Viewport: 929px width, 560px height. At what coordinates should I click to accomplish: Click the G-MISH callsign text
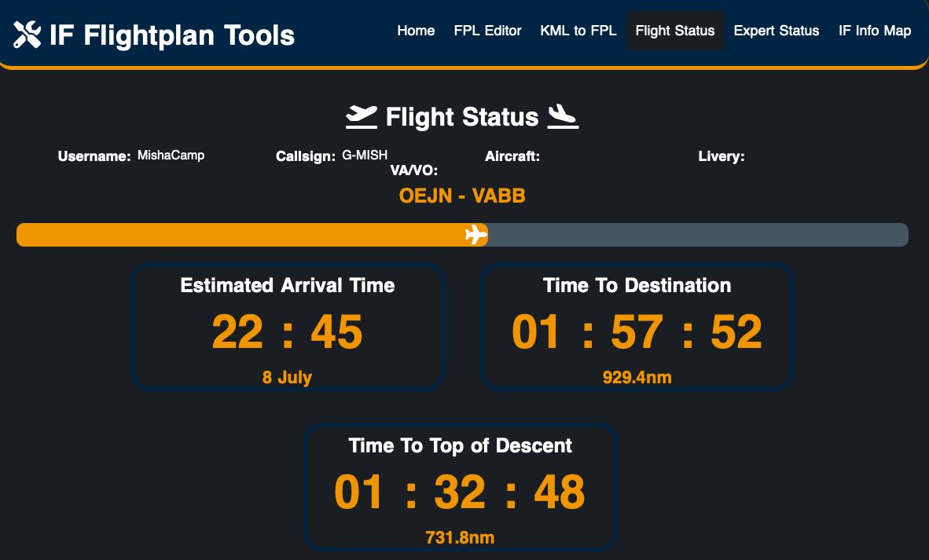click(365, 156)
